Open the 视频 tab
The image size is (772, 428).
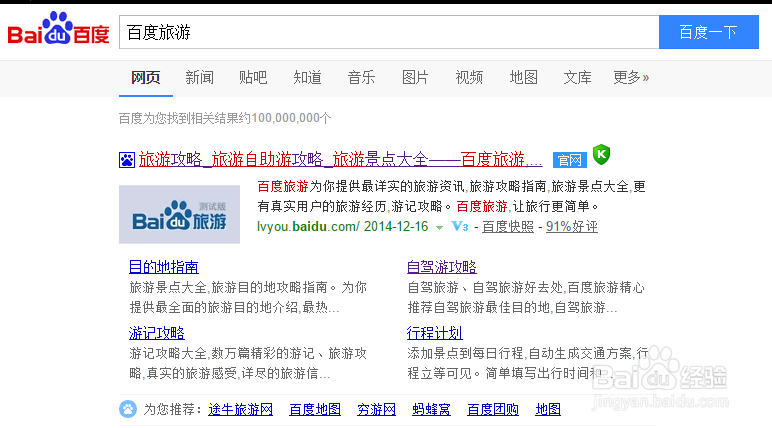469,77
